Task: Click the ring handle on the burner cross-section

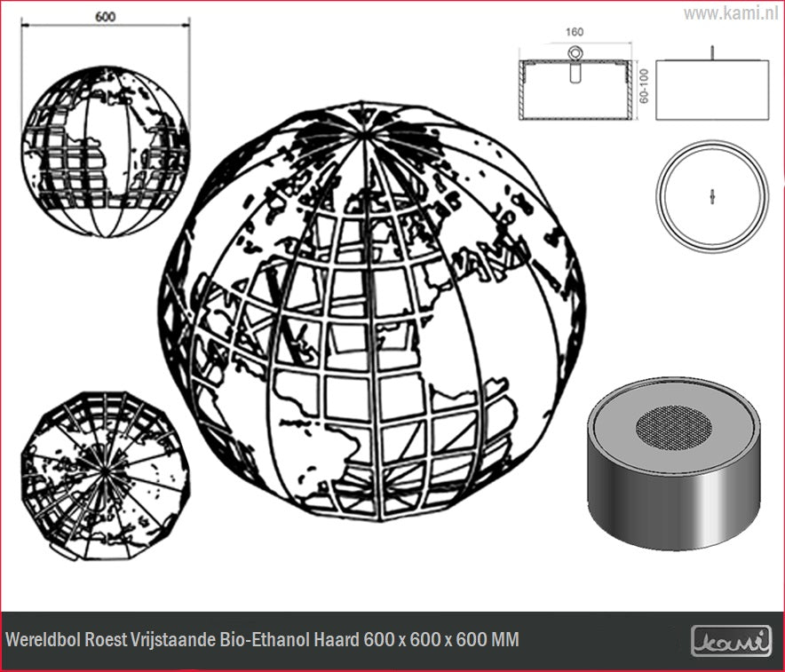Action: 575,55
